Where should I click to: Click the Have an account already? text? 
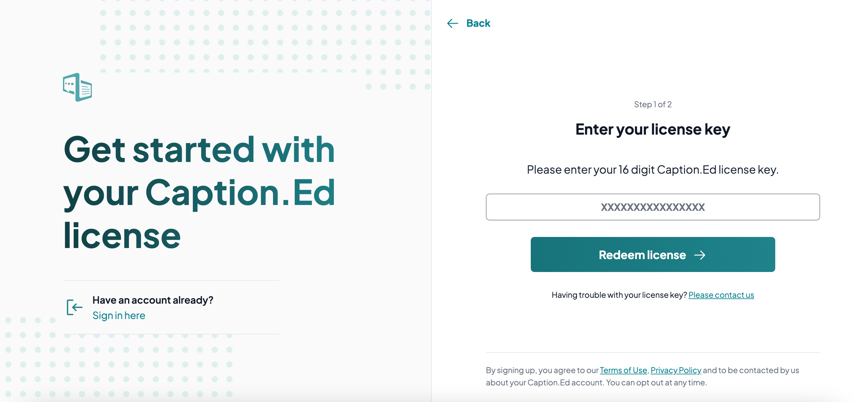153,300
